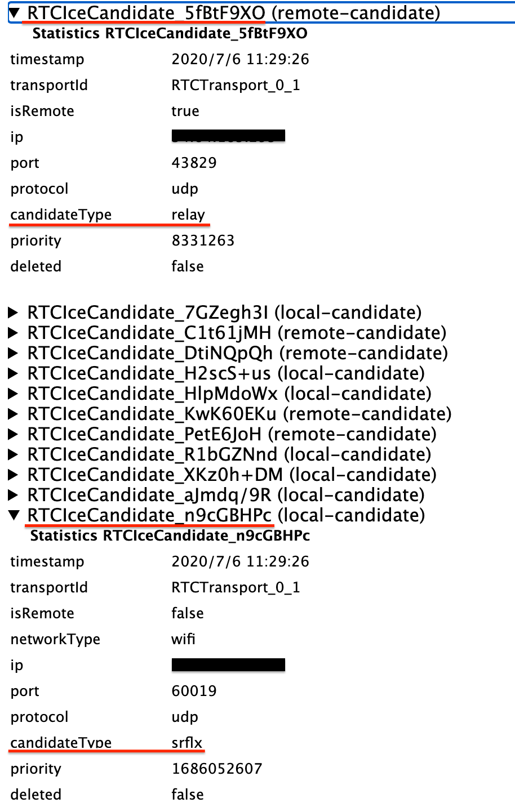
Task: Select the port value 60019
Action: tap(194, 691)
